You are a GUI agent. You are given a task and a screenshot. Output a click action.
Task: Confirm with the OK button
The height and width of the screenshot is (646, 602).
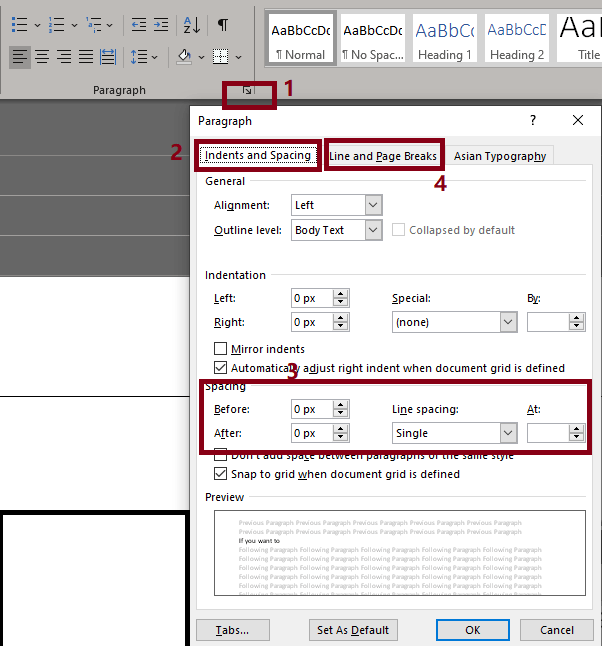click(473, 630)
